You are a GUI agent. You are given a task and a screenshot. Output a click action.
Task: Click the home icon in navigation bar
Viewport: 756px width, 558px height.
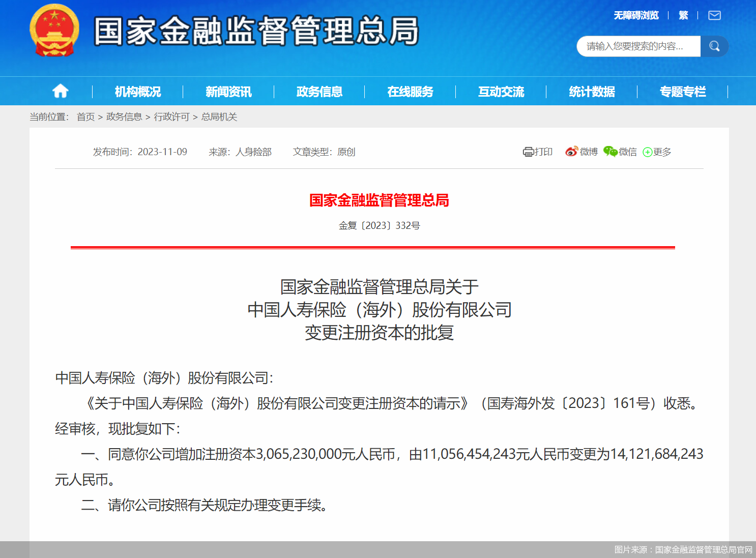61,92
